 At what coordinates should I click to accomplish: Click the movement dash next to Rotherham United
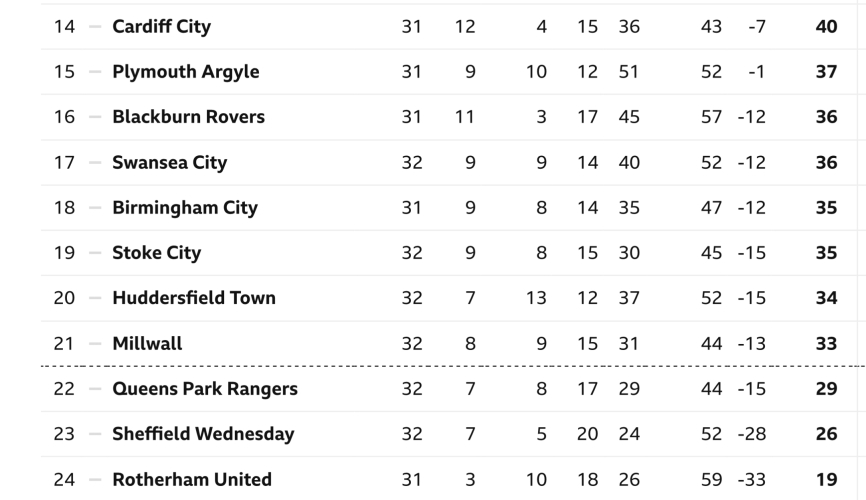click(95, 480)
